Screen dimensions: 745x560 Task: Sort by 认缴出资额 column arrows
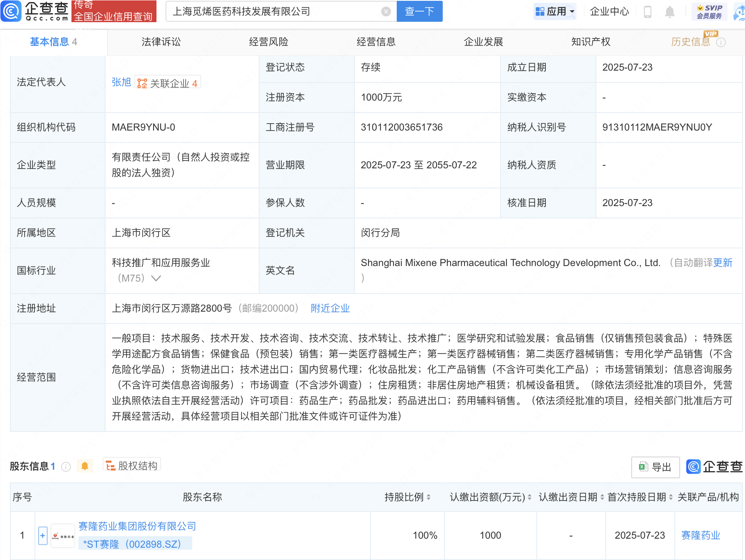click(529, 497)
